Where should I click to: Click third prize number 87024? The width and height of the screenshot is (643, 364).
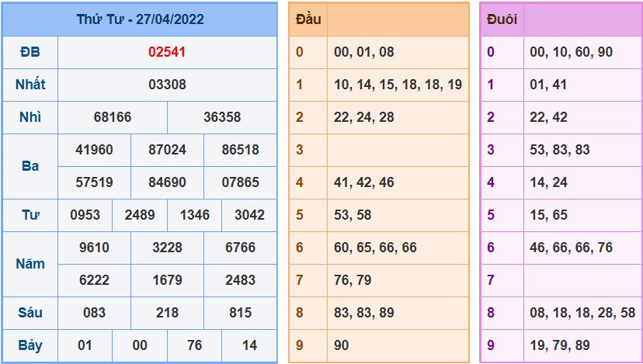click(x=167, y=150)
